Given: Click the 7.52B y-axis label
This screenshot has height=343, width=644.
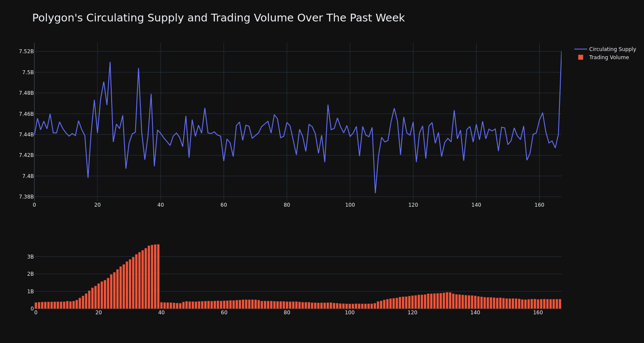Looking at the screenshot, I should [x=26, y=51].
